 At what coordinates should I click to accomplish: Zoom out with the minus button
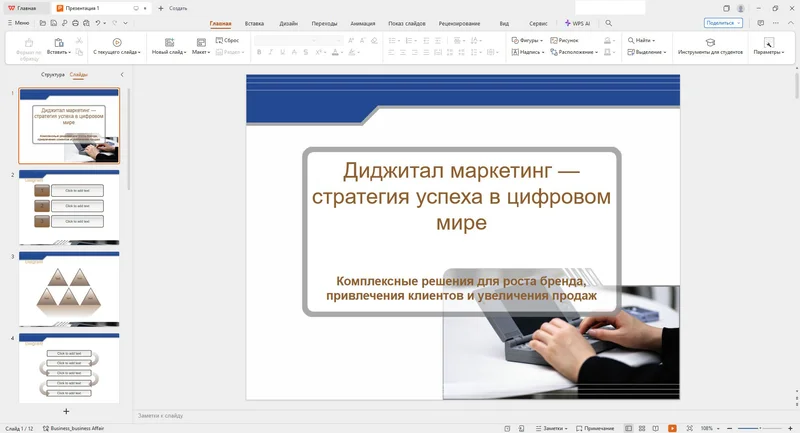click(x=730, y=428)
